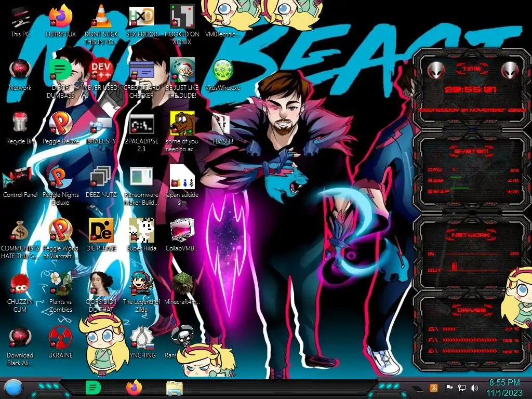532x399 pixels.
Task: Click the network IN traffic row
Action: 473,254
